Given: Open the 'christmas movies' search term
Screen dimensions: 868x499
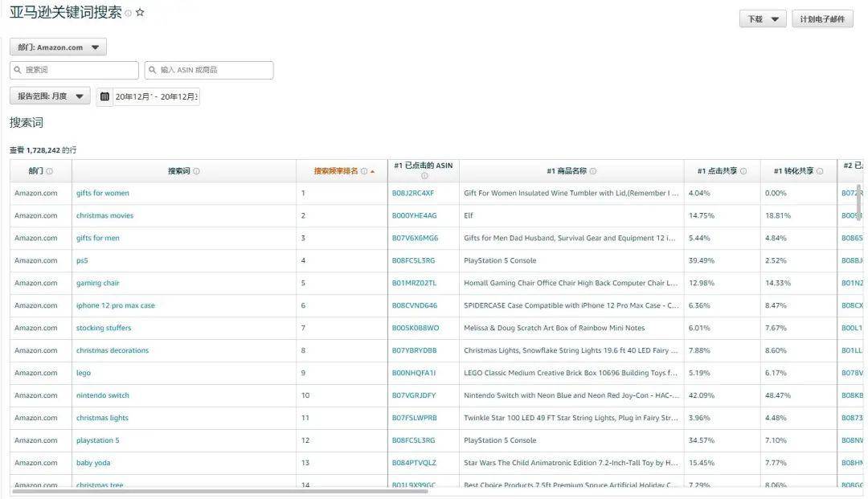Looking at the screenshot, I should coord(104,216).
